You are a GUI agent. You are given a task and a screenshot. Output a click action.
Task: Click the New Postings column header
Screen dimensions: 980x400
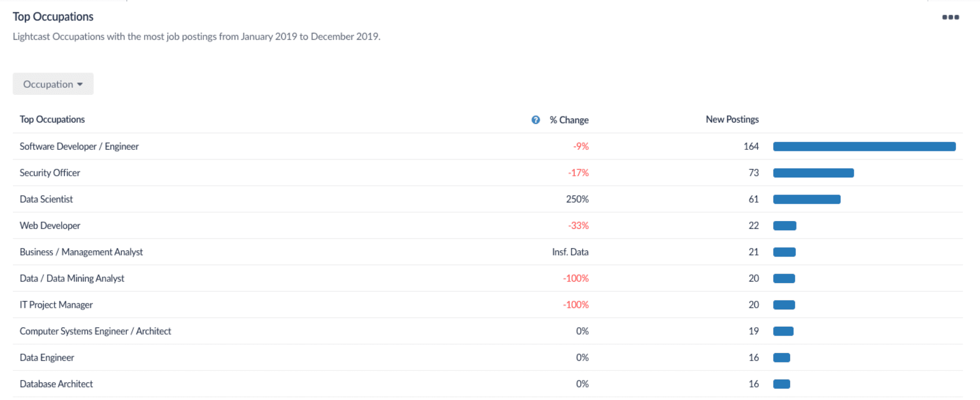pyautogui.click(x=732, y=120)
